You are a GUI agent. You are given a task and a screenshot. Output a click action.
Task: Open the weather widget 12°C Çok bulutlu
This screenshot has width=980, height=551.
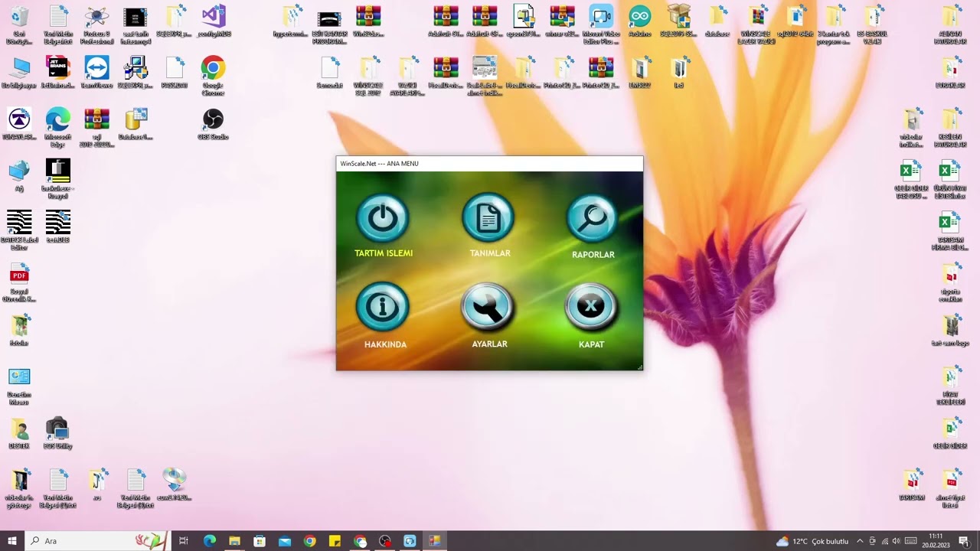click(x=812, y=541)
